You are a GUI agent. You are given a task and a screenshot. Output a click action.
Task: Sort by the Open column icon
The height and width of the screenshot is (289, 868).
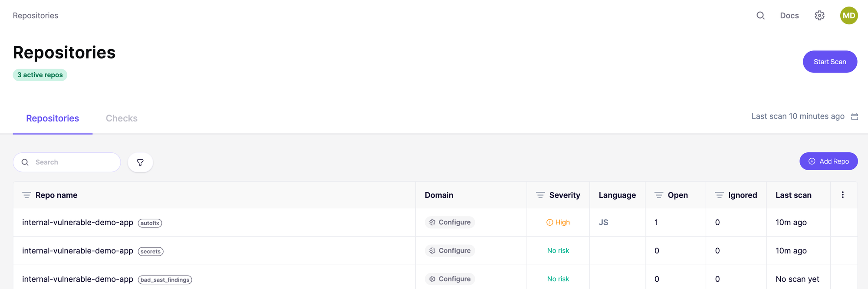[x=659, y=195]
